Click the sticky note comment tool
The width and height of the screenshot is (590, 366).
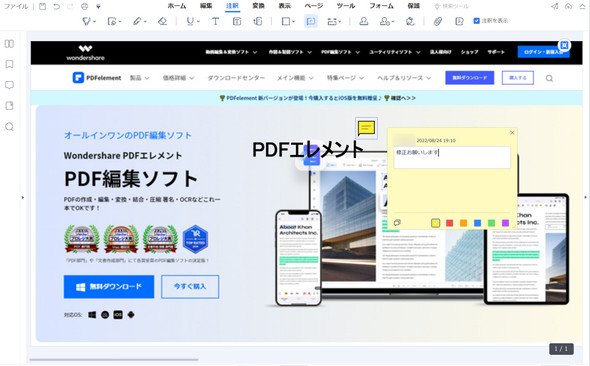coord(311,21)
